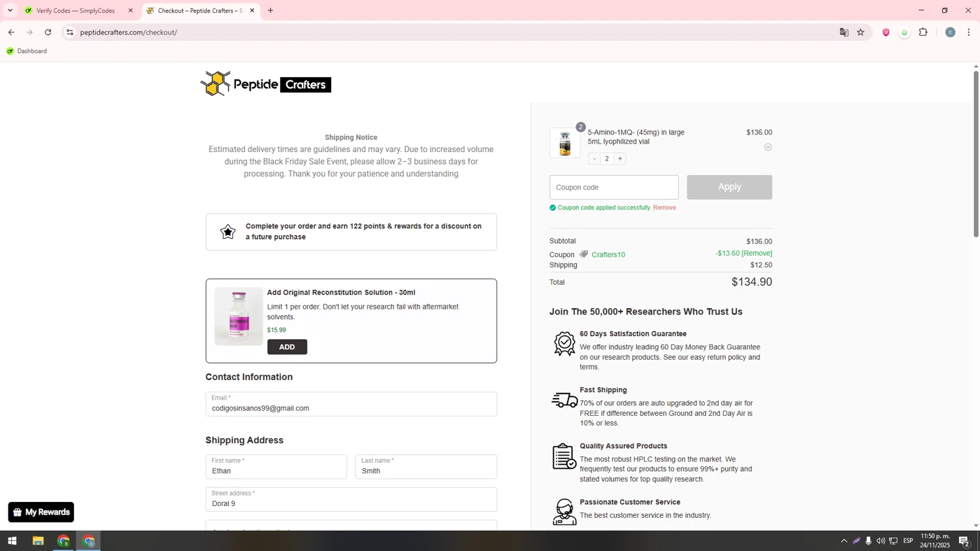Open the tab search dropdown

point(10,10)
